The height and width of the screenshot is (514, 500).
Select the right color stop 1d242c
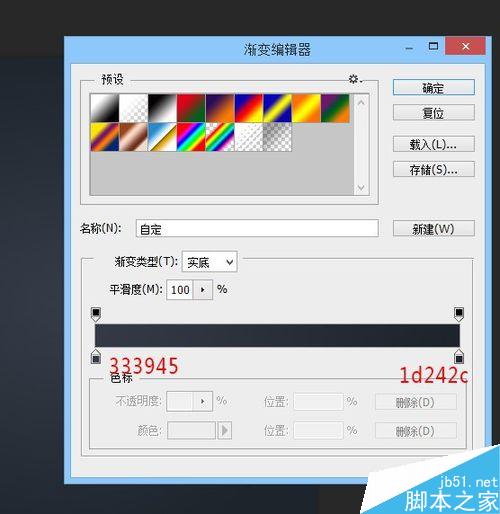tap(459, 356)
